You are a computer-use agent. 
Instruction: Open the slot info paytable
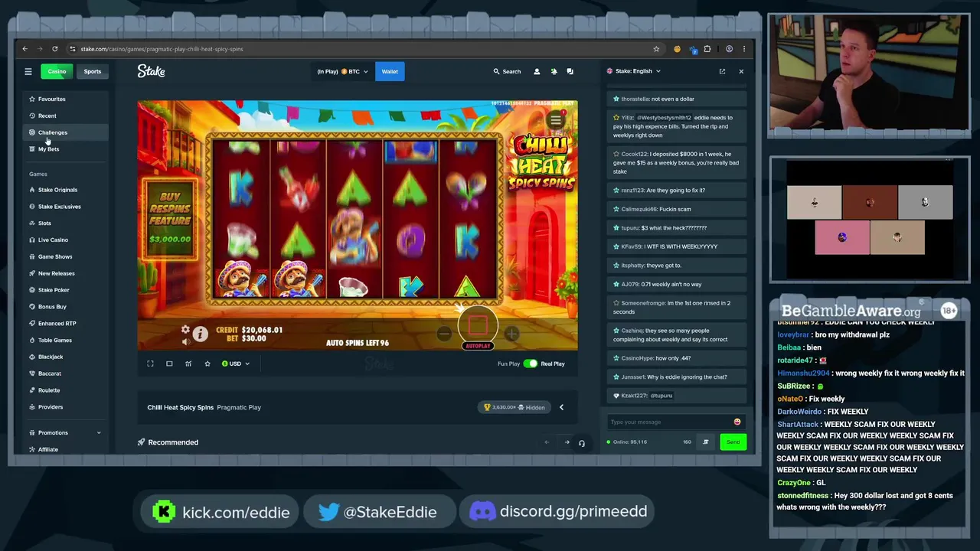(200, 334)
